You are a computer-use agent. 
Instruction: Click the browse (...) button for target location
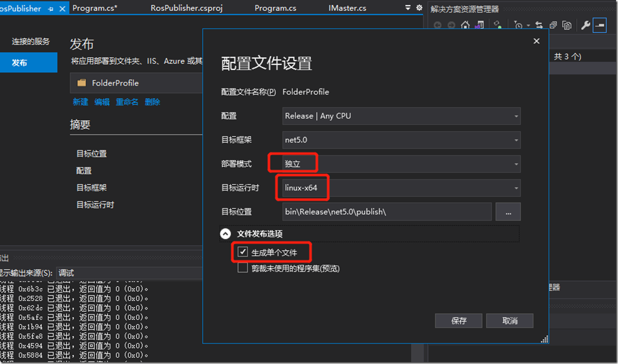(x=508, y=212)
